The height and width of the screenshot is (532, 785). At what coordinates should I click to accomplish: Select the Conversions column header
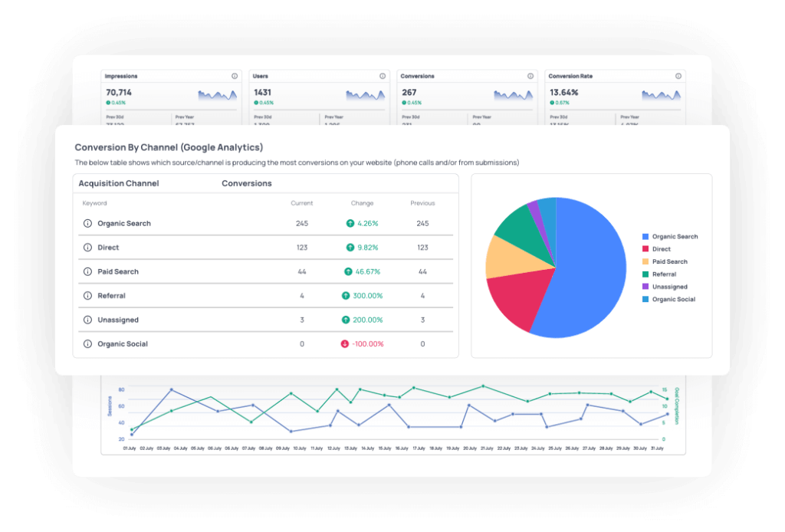(247, 184)
